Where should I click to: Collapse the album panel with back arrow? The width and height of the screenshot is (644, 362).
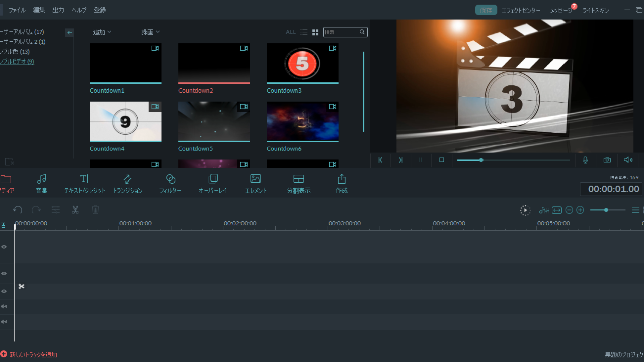coord(70,32)
